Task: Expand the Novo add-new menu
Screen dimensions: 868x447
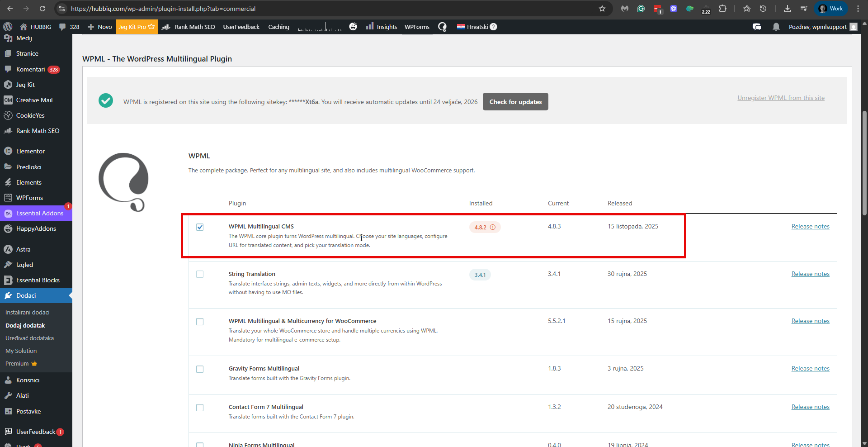Action: 100,27
